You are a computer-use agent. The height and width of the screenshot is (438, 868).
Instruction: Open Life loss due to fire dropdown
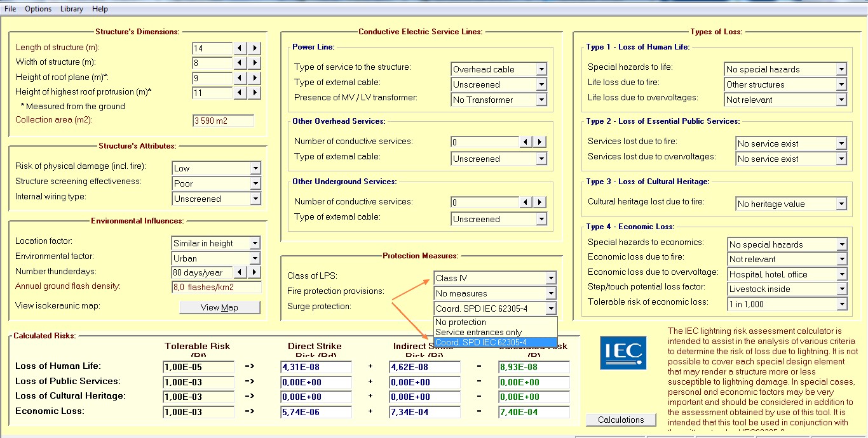pos(841,84)
